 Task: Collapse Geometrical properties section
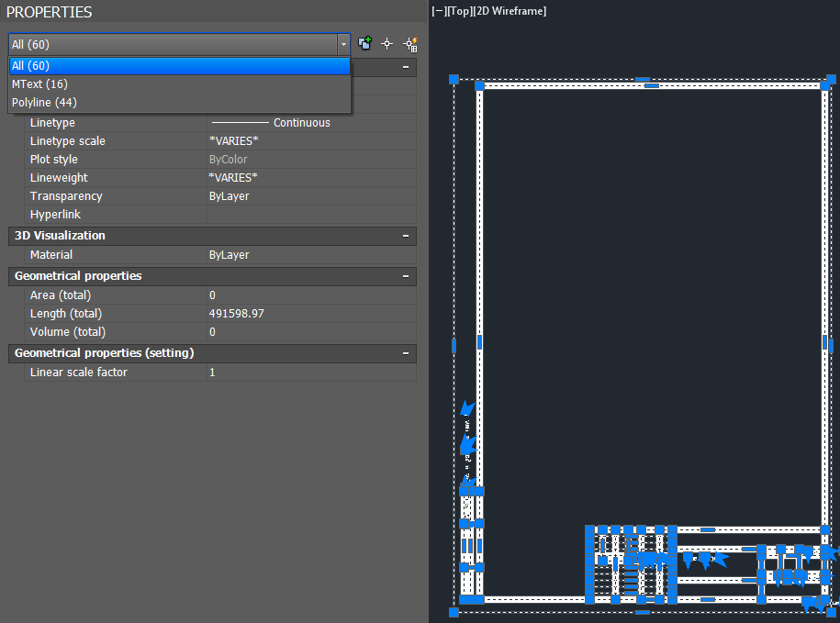coord(406,276)
